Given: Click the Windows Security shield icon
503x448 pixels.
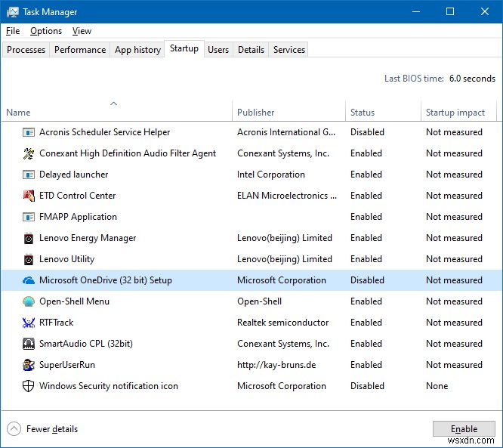Looking at the screenshot, I should point(29,386).
